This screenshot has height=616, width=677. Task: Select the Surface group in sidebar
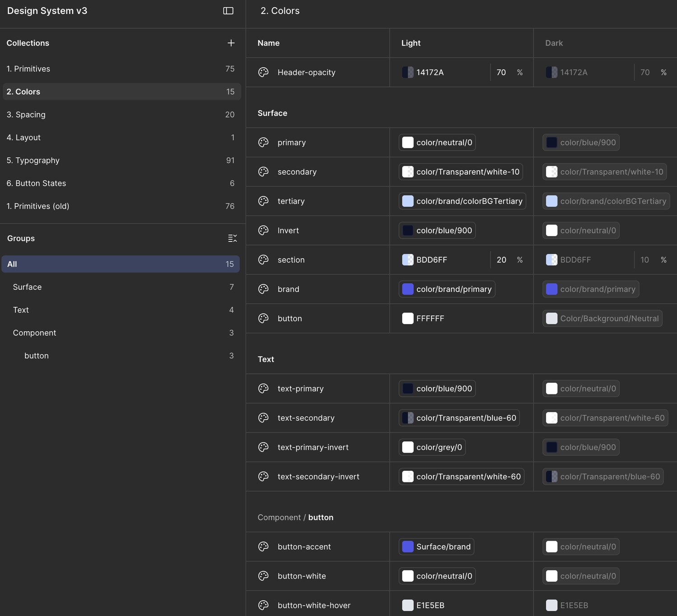click(121, 287)
